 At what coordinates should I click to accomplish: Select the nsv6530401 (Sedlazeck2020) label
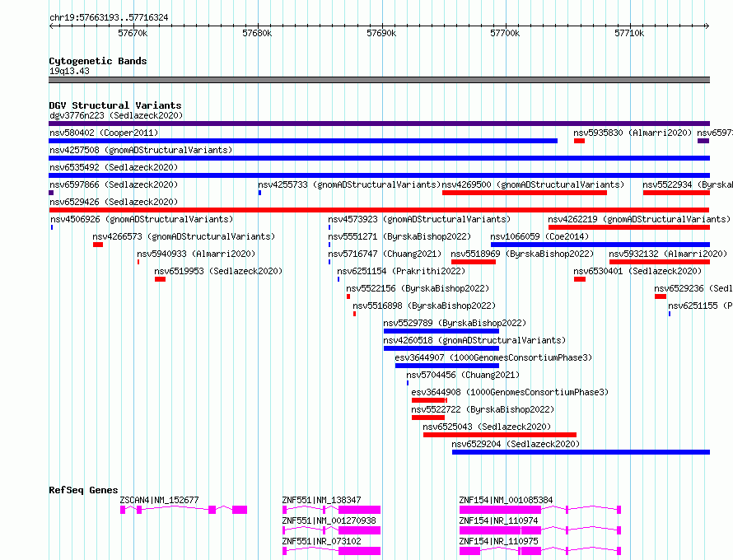pyautogui.click(x=637, y=271)
